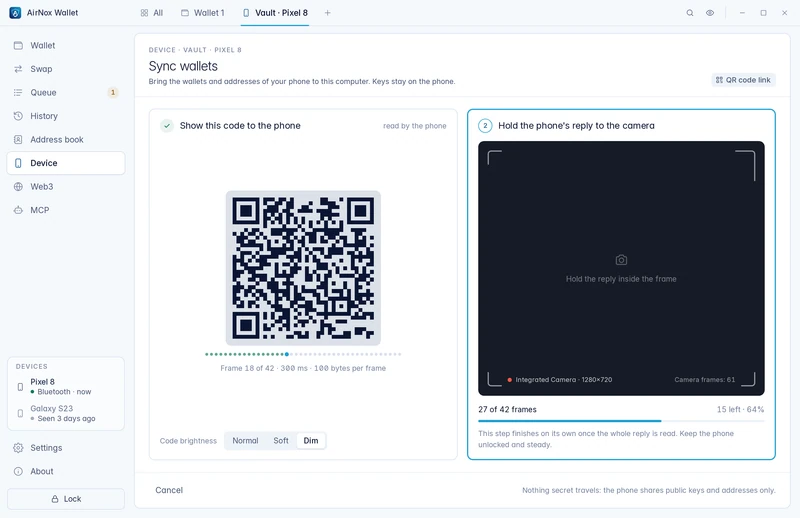This screenshot has height=518, width=800.
Task: Click the Settings gear icon
Action: (x=18, y=448)
